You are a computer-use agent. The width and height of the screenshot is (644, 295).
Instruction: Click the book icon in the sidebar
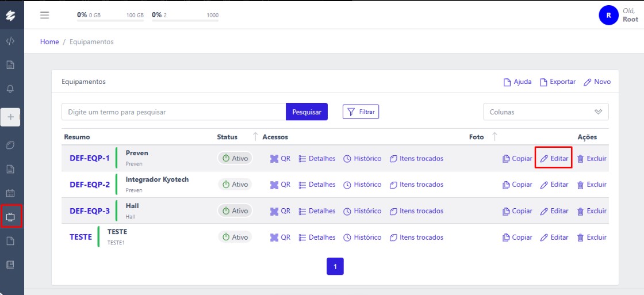pyautogui.click(x=10, y=265)
